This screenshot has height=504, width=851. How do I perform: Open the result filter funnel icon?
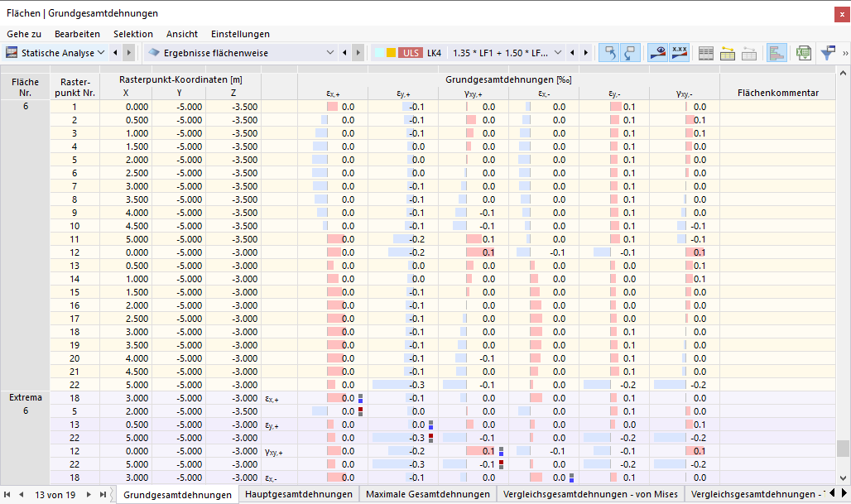(828, 53)
